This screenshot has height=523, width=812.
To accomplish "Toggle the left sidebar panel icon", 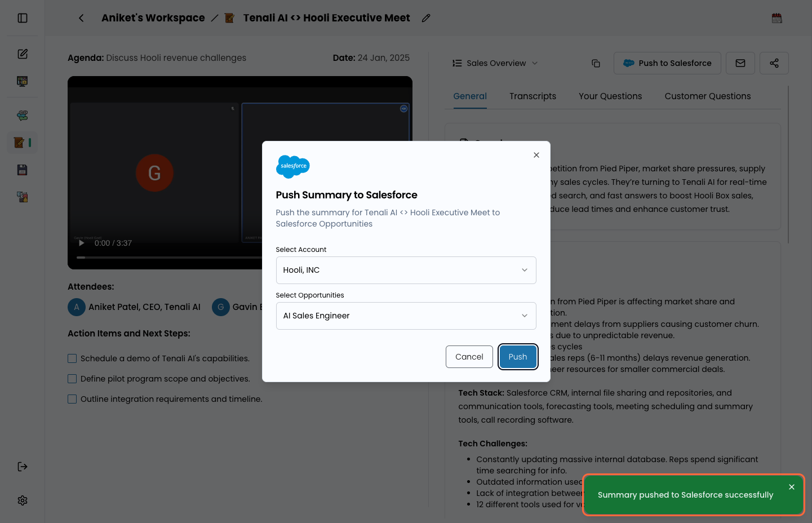I will 23,18.
